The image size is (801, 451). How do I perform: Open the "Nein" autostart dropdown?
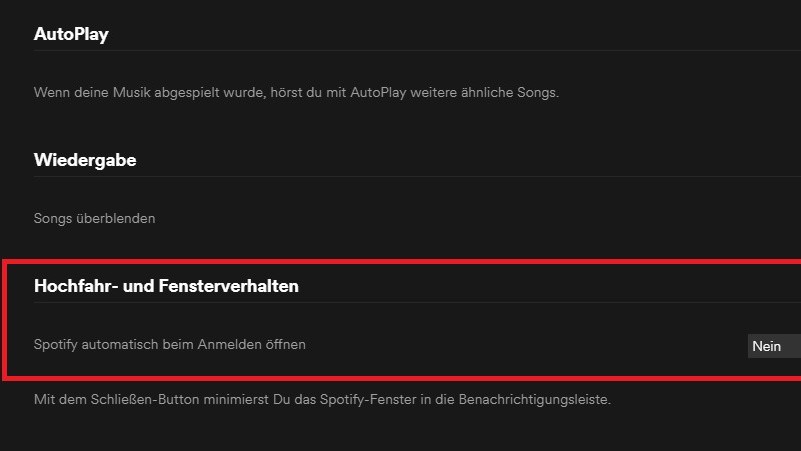[773, 346]
